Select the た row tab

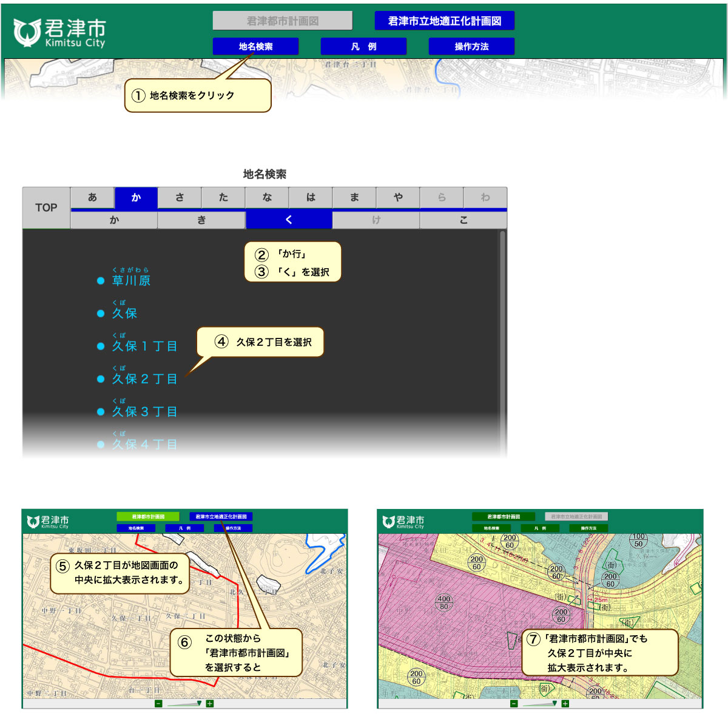click(x=223, y=197)
